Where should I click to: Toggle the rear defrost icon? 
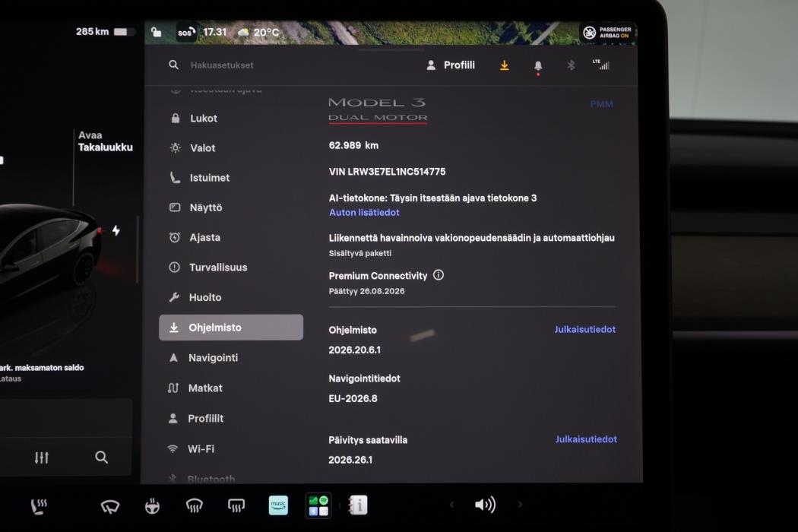[236, 506]
